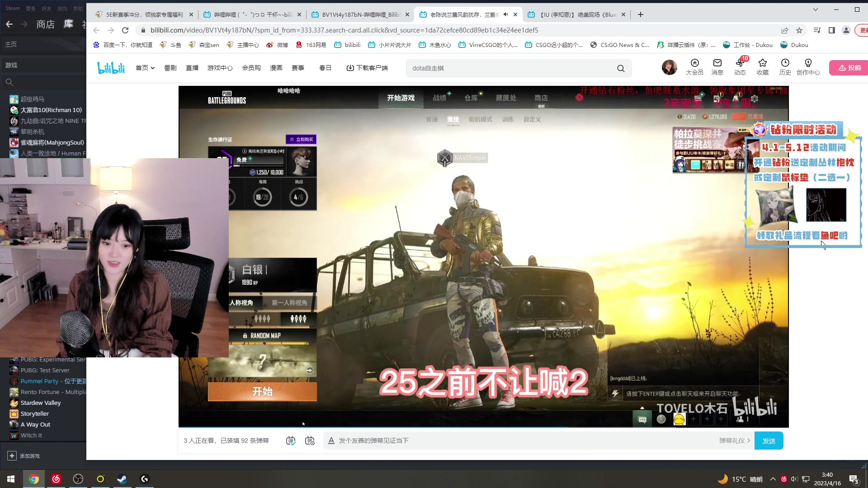The height and width of the screenshot is (488, 868).
Task: Open 游戏中心 in bilibili navigation
Action: coord(220,68)
